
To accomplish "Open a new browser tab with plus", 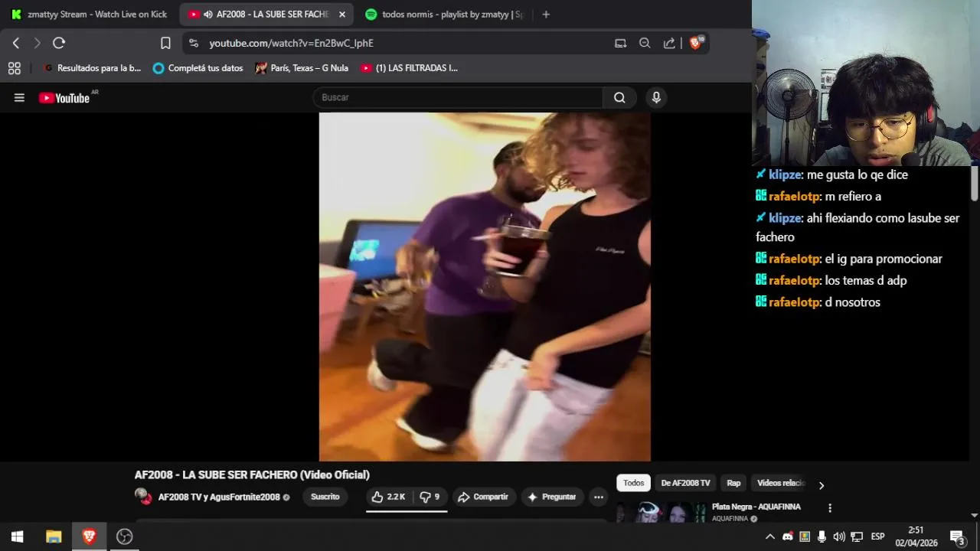I will point(546,14).
